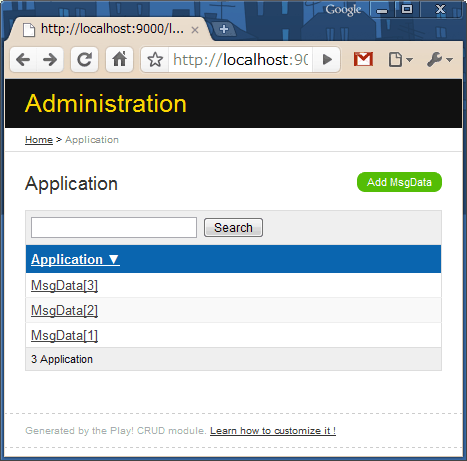467x461 pixels.
Task: Sort by the Application column header
Action: [x=75, y=259]
